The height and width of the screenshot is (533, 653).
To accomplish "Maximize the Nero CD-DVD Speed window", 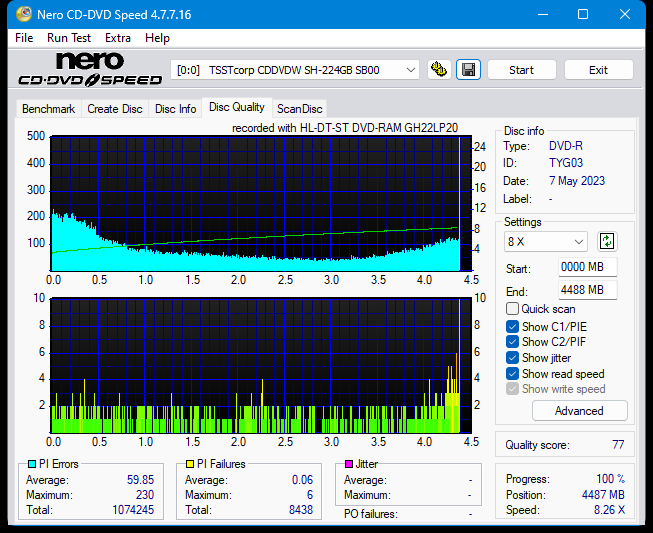I will (582, 14).
